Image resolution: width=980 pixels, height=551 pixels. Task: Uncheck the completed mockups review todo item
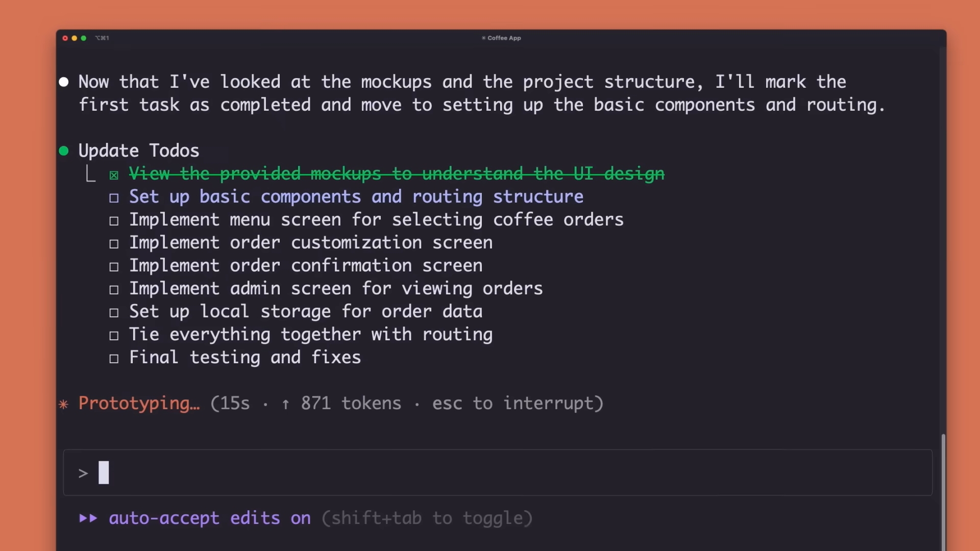[113, 174]
